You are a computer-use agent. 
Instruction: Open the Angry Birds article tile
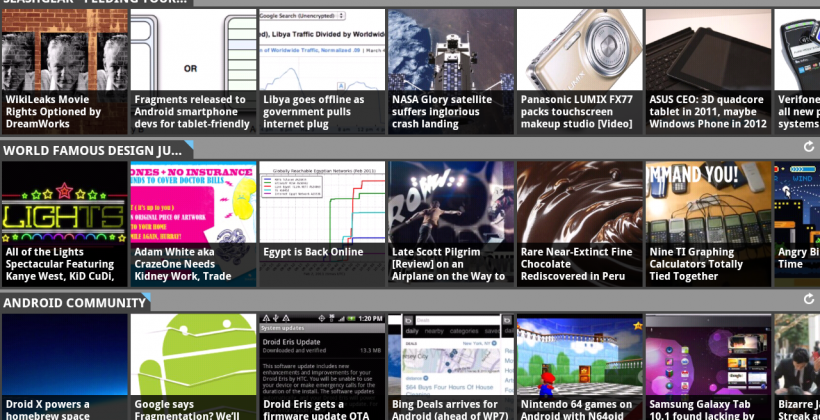[x=797, y=224]
